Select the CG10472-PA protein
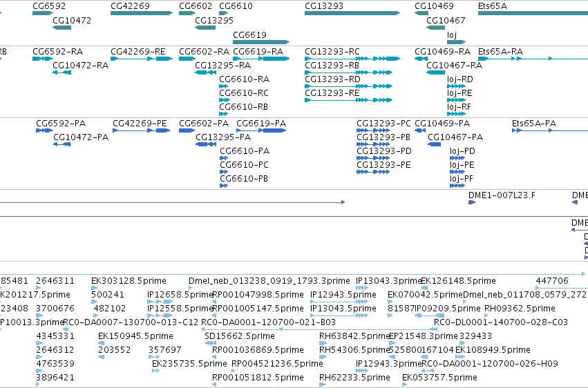The width and height of the screenshot is (588, 388). pos(62,144)
